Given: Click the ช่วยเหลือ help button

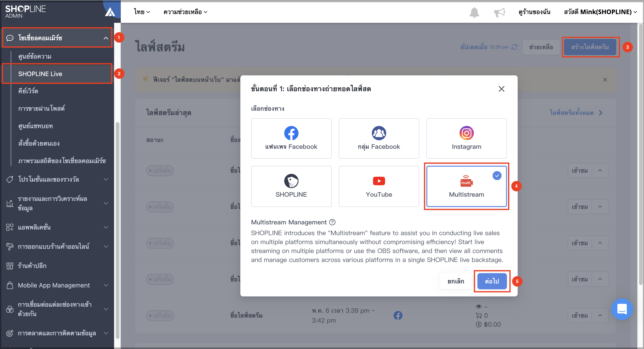Looking at the screenshot, I should tap(541, 47).
